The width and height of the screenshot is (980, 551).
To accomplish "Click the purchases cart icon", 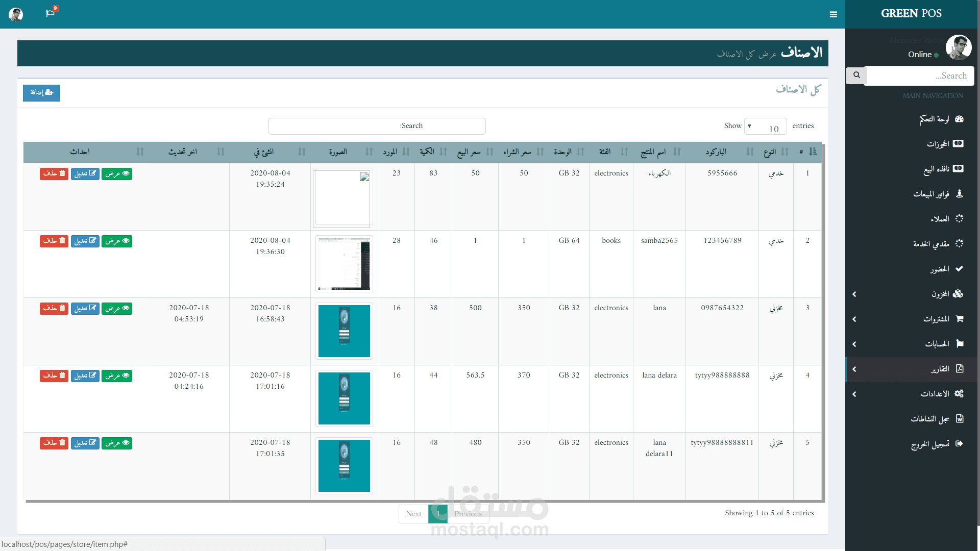I will click(959, 319).
